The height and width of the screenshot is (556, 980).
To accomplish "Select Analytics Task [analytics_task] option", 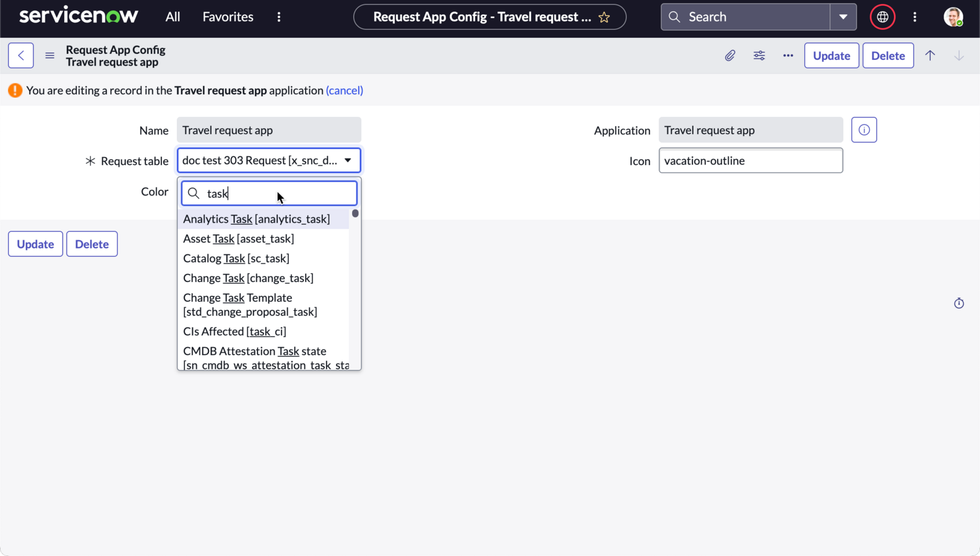I will pos(264,219).
